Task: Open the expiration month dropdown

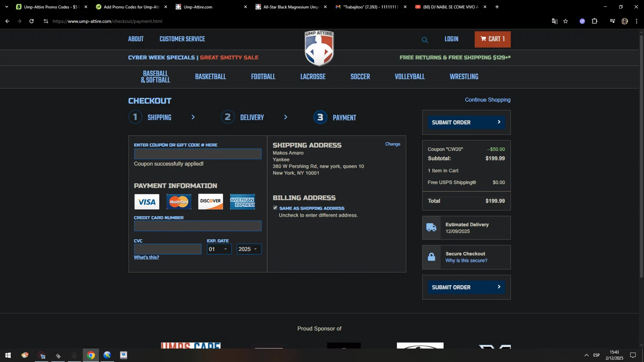Action: pos(219,249)
